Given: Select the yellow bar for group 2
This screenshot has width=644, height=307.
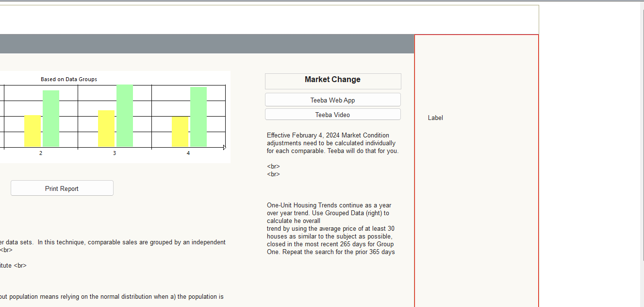Looking at the screenshot, I should (x=33, y=131).
